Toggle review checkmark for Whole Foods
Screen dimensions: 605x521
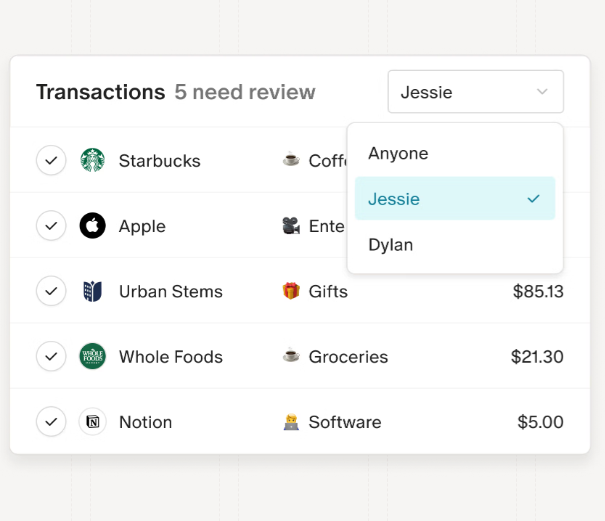point(51,356)
